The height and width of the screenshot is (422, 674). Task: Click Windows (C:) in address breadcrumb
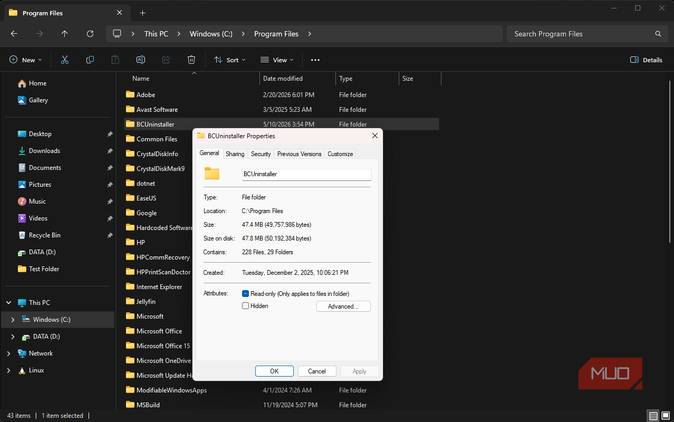coord(211,34)
